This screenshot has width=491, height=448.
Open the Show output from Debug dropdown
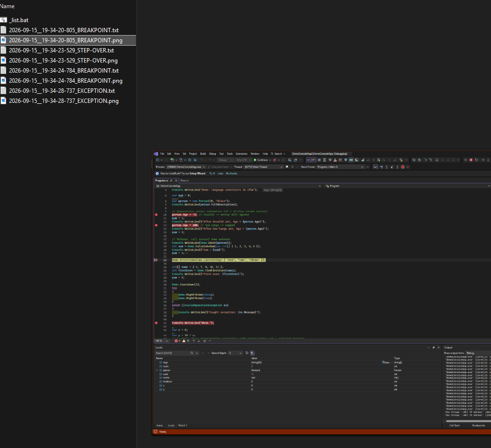478,353
